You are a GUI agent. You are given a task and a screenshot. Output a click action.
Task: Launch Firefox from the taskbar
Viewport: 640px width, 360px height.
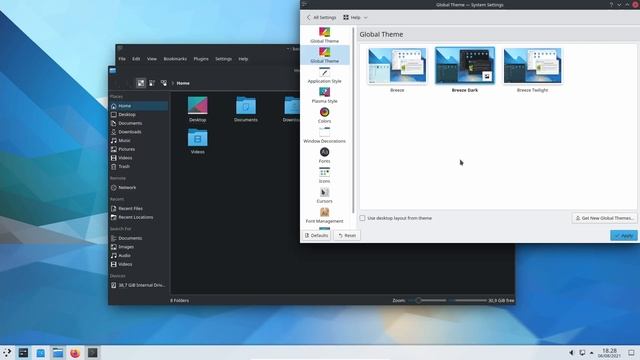coord(75,353)
